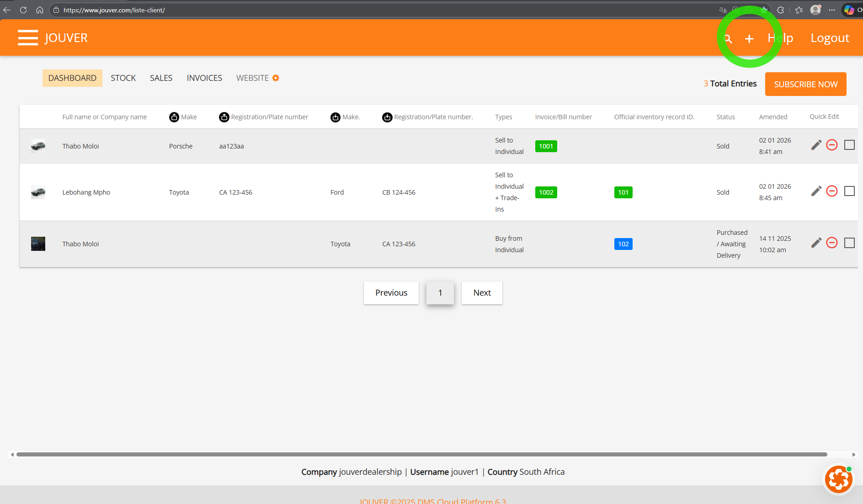Click the JOUVER logo text

pos(66,38)
